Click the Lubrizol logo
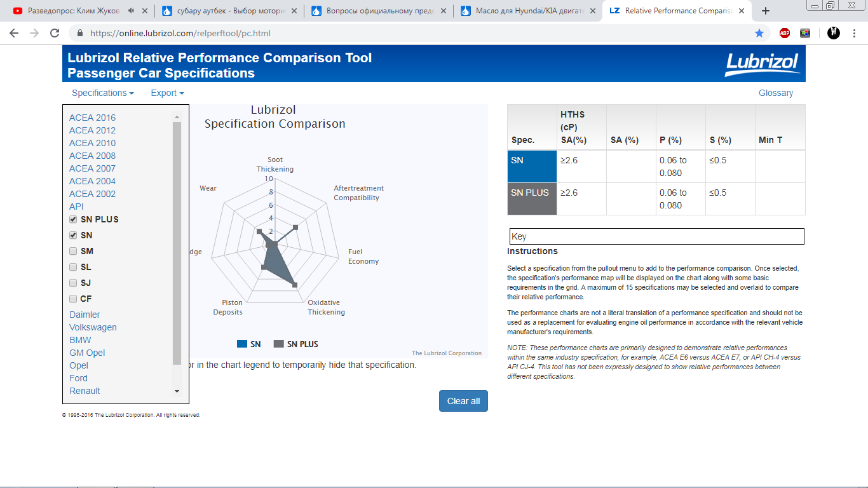 (762, 64)
